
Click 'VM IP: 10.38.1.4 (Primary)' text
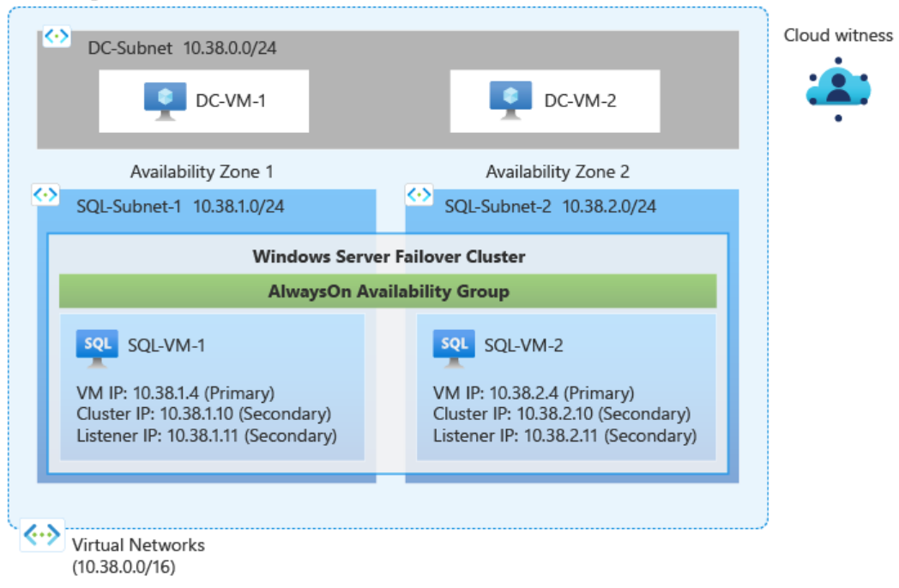(176, 393)
